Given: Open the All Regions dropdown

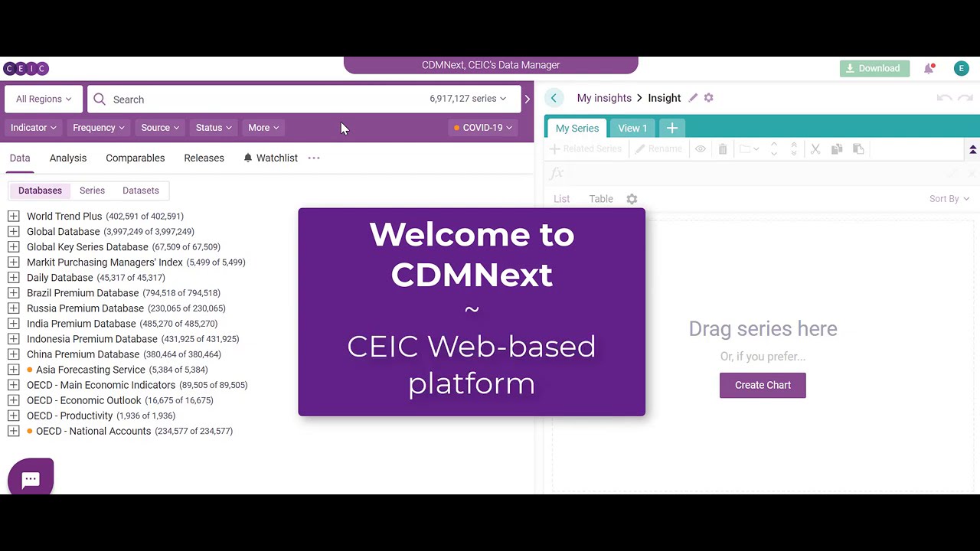Looking at the screenshot, I should [x=44, y=99].
